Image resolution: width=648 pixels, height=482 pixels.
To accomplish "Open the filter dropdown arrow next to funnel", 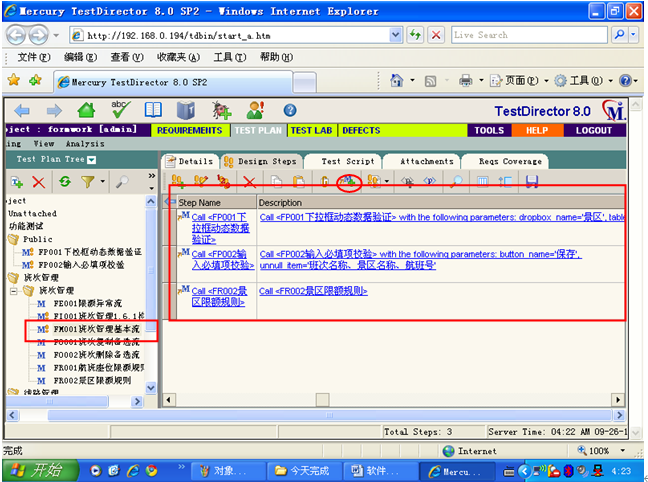I will 102,181.
